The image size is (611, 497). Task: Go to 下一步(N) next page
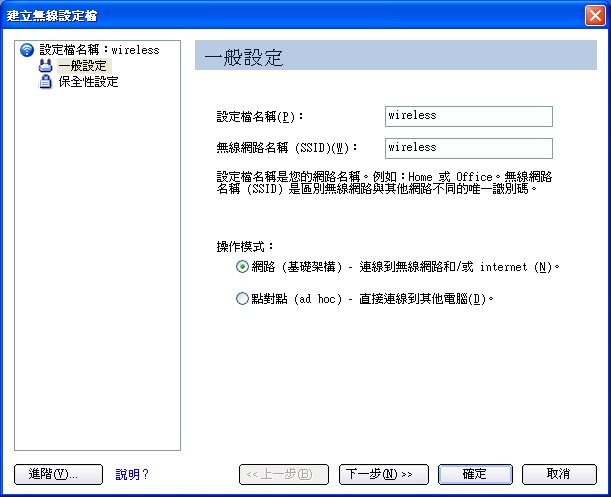click(384, 474)
